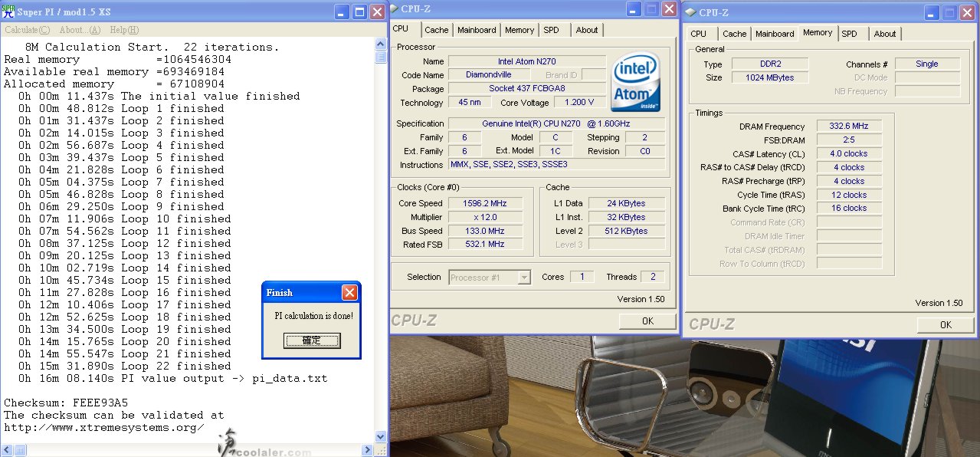The image size is (980, 457).
Task: Open Cache tab in the memory CPU-Z window
Action: (734, 34)
